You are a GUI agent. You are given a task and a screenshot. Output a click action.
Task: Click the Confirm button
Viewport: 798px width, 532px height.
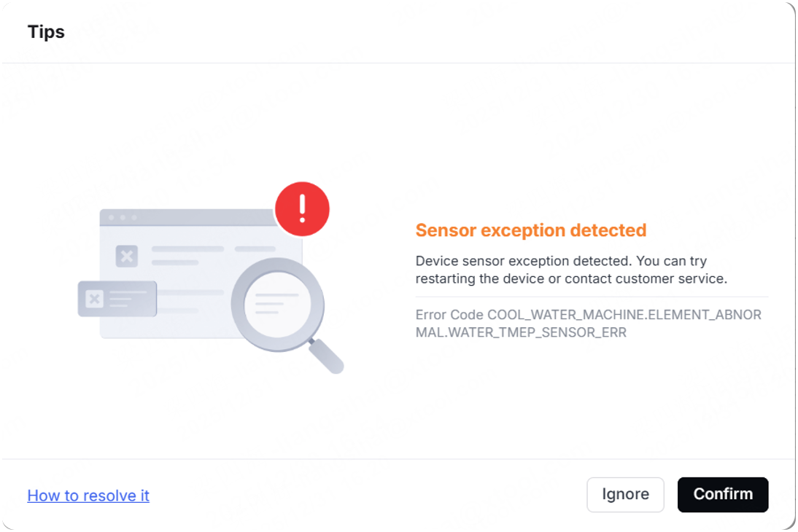[x=723, y=494]
